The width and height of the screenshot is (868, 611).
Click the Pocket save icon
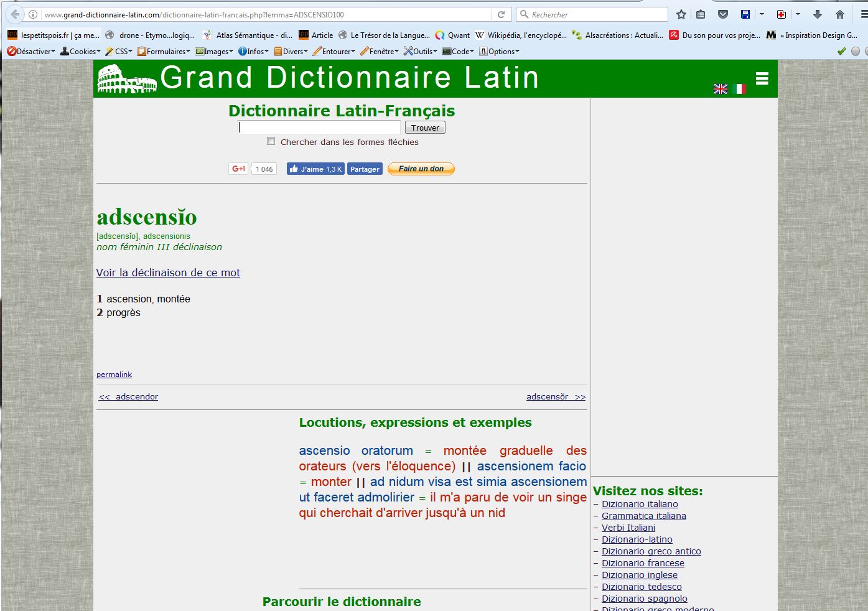723,14
